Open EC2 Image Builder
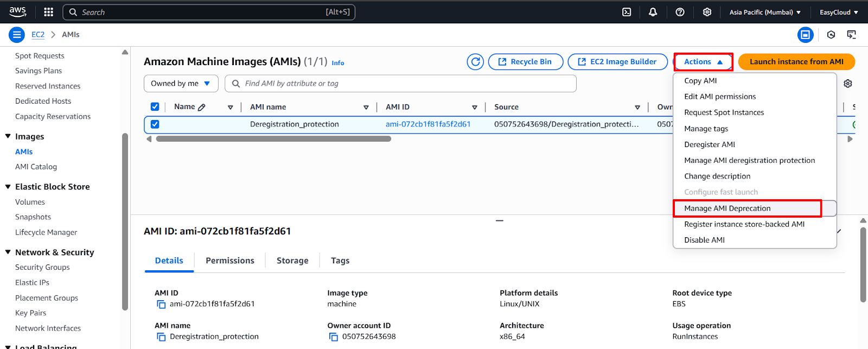The image size is (868, 349). (x=618, y=62)
